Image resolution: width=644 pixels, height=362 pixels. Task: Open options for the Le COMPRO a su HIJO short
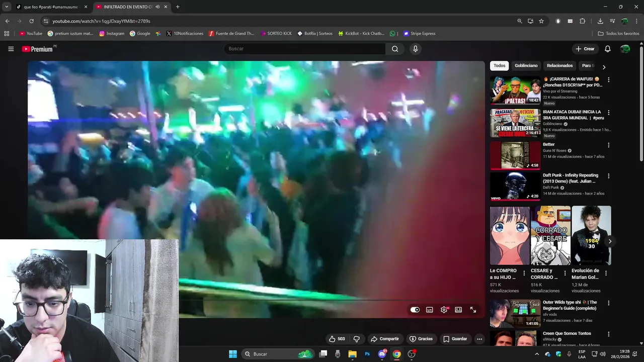[524, 274]
